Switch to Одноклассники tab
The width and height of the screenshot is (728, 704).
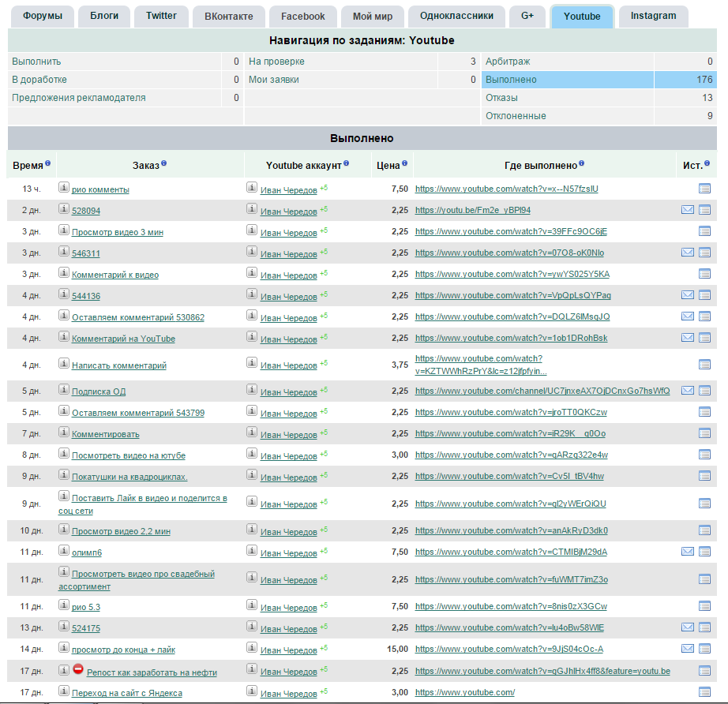(456, 17)
